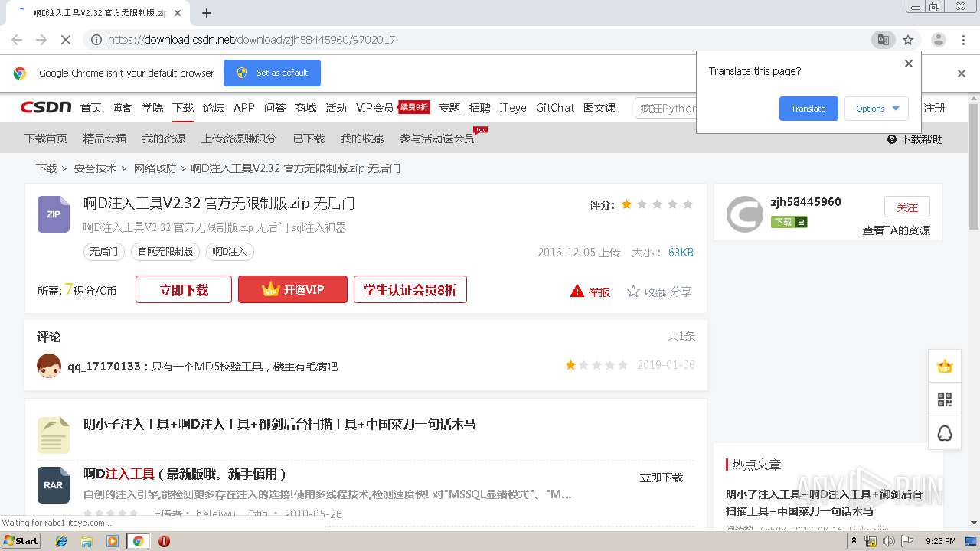
Task: Click the 官网无限制版 tag
Action: click(165, 251)
